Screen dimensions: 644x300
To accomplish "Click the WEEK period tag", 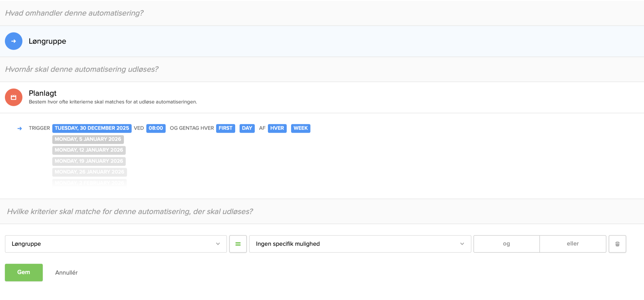I will pos(300,128).
